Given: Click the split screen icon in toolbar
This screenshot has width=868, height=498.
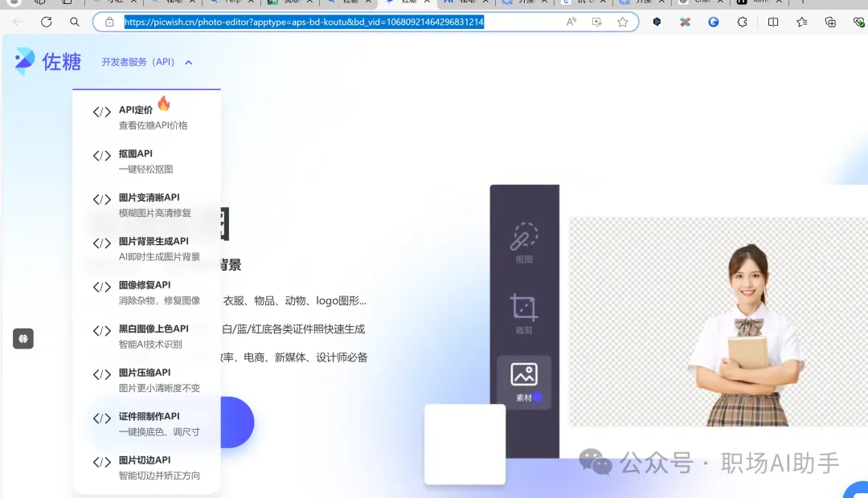Looking at the screenshot, I should [x=774, y=22].
